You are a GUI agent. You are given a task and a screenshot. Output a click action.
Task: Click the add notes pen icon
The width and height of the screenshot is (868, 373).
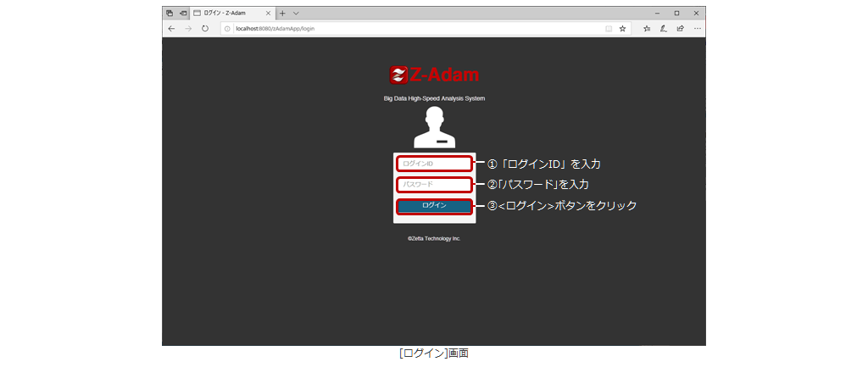663,29
